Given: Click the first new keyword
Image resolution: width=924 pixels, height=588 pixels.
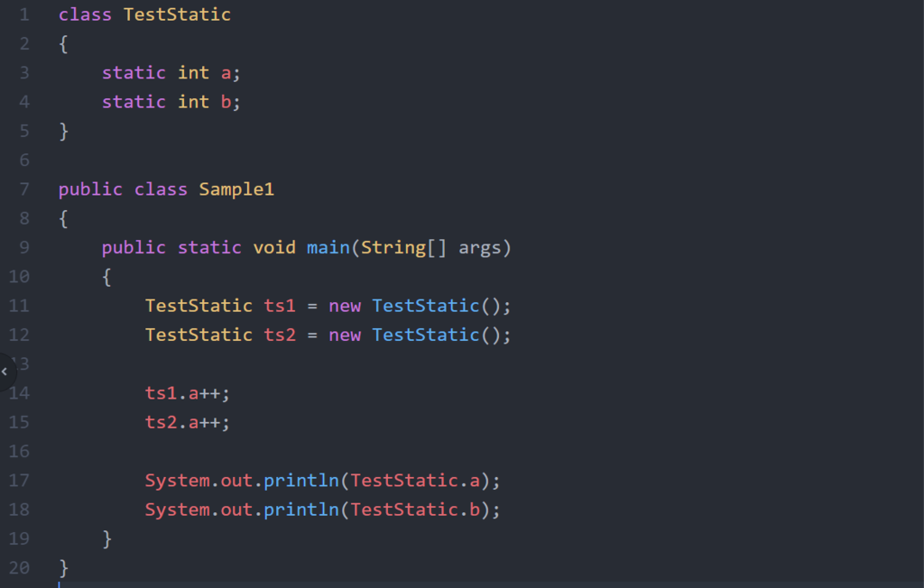Looking at the screenshot, I should pyautogui.click(x=345, y=307).
